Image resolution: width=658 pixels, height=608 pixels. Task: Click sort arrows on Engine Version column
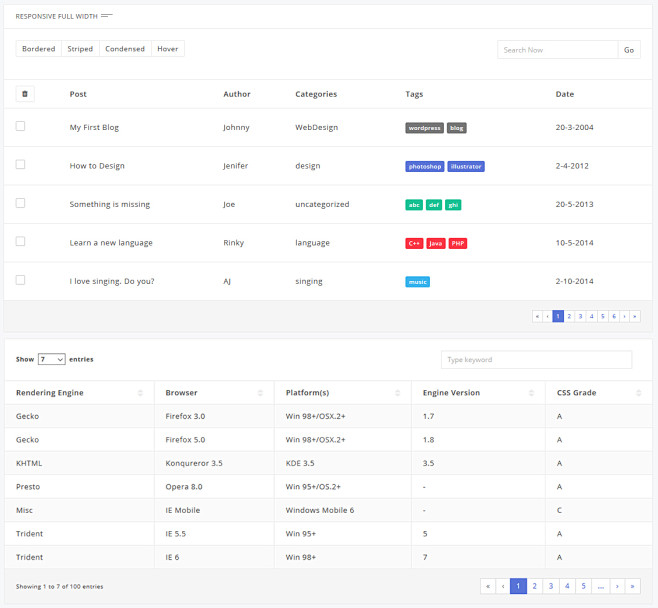[x=533, y=393]
